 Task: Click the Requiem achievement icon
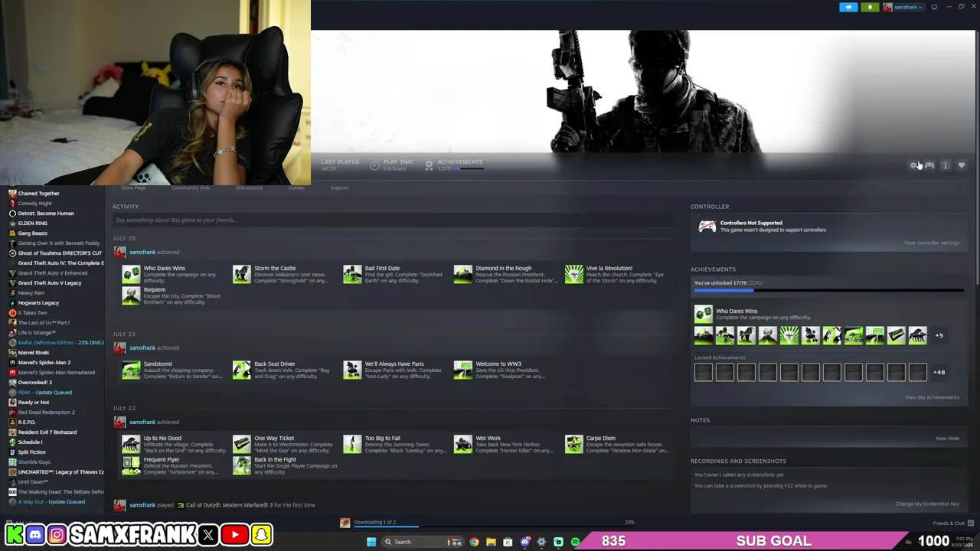point(131,295)
